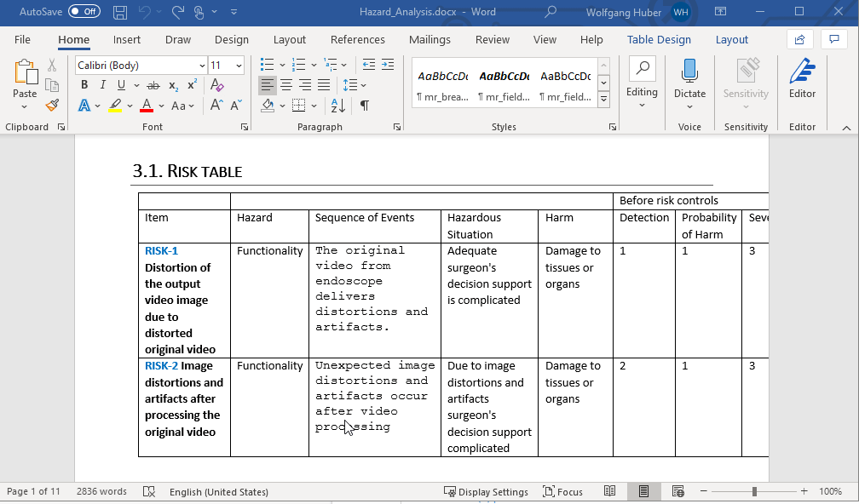Screen dimensions: 859x504
Task: Click the Undo arrow icon
Action: 145,12
